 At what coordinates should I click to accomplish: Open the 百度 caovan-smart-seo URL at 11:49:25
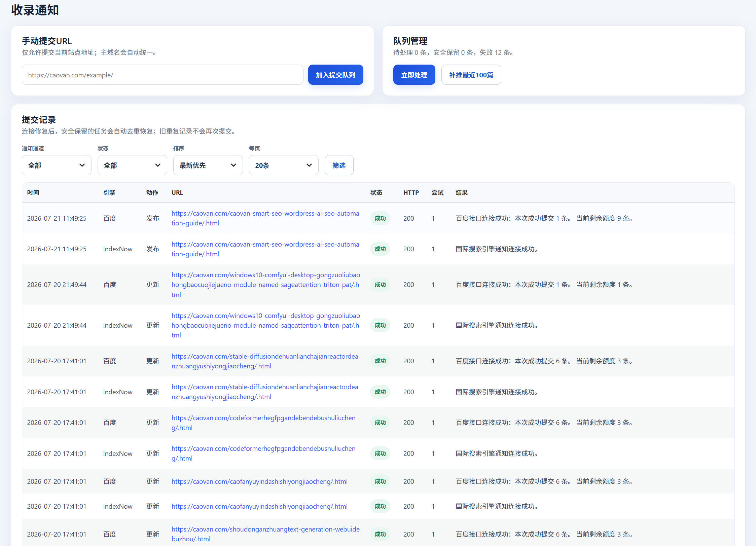265,218
